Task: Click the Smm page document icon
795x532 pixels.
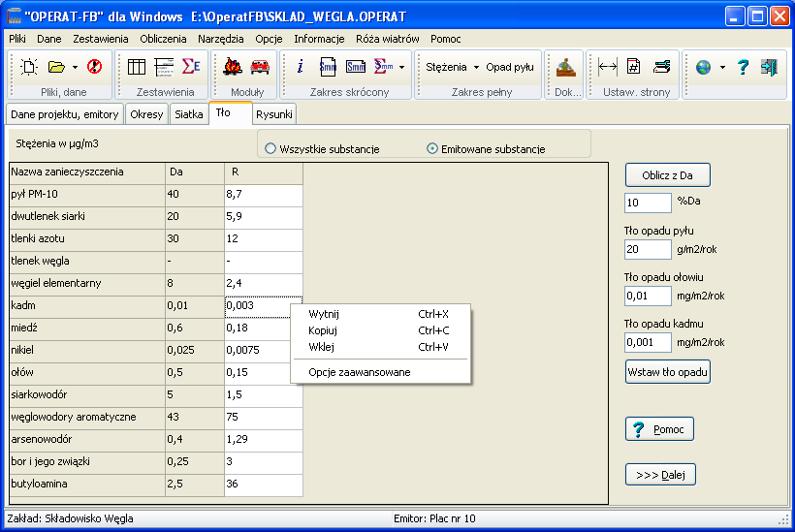Action: tap(328, 67)
